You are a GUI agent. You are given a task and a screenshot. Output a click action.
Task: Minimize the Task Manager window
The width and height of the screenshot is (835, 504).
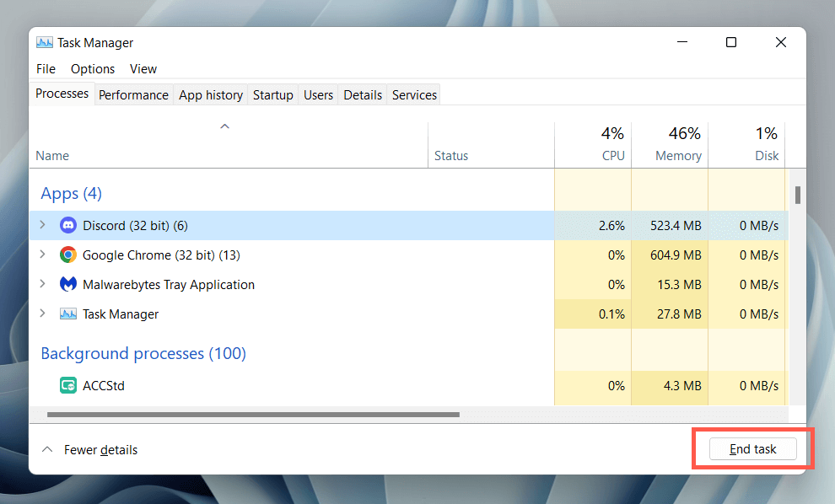(682, 41)
